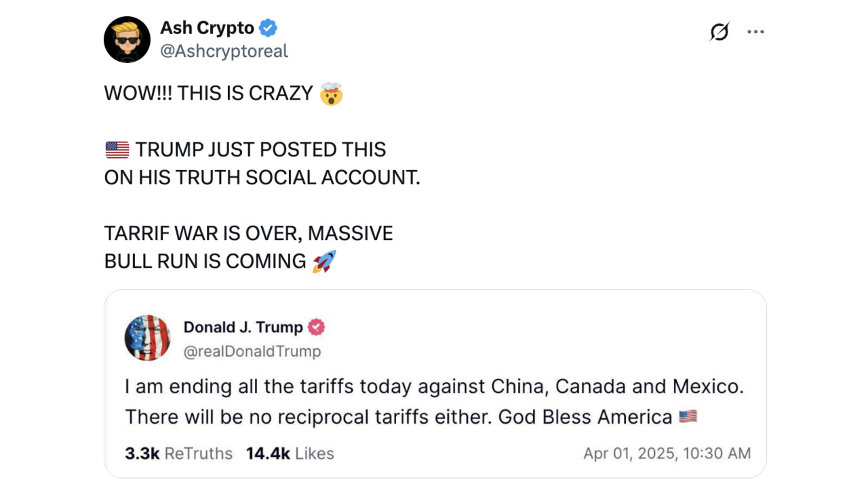Open the @Ashcryptoreal handle link
The width and height of the screenshot is (868, 488).
coord(224,51)
